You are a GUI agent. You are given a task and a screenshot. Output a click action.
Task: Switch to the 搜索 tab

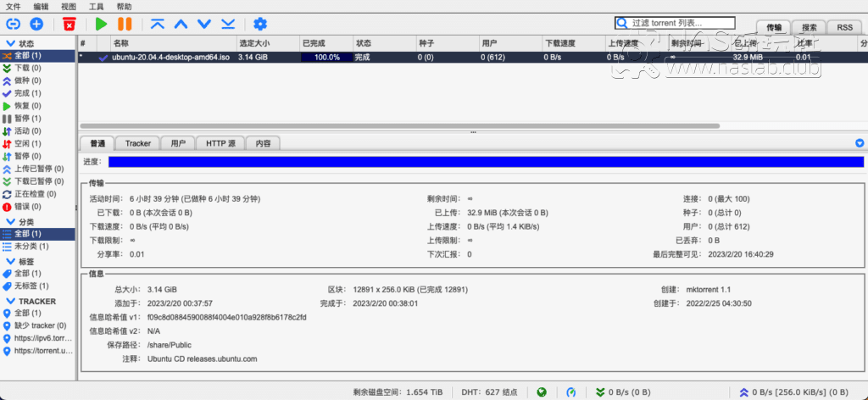coord(810,27)
